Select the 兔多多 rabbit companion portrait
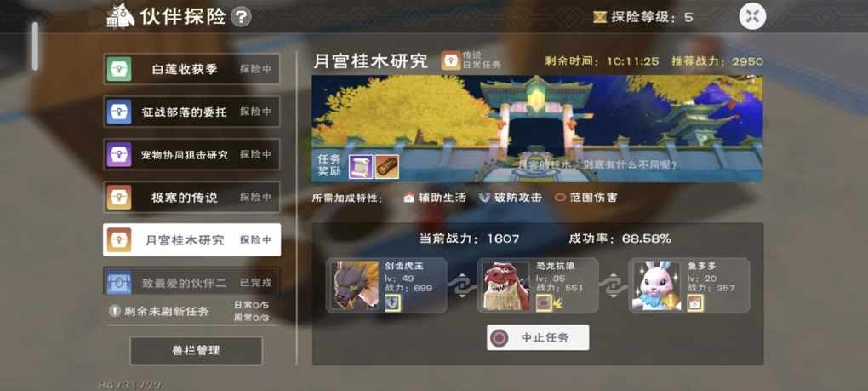 click(x=657, y=285)
